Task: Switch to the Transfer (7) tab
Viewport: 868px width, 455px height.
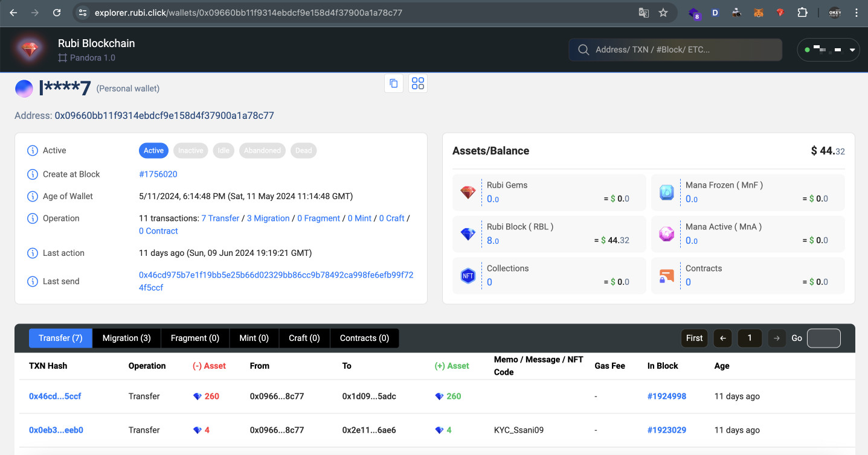Action: pyautogui.click(x=60, y=338)
